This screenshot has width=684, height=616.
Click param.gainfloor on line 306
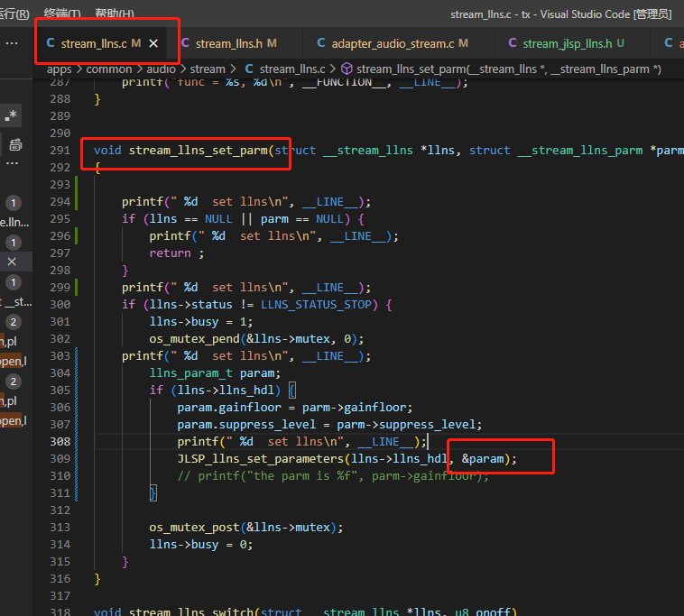pos(229,407)
